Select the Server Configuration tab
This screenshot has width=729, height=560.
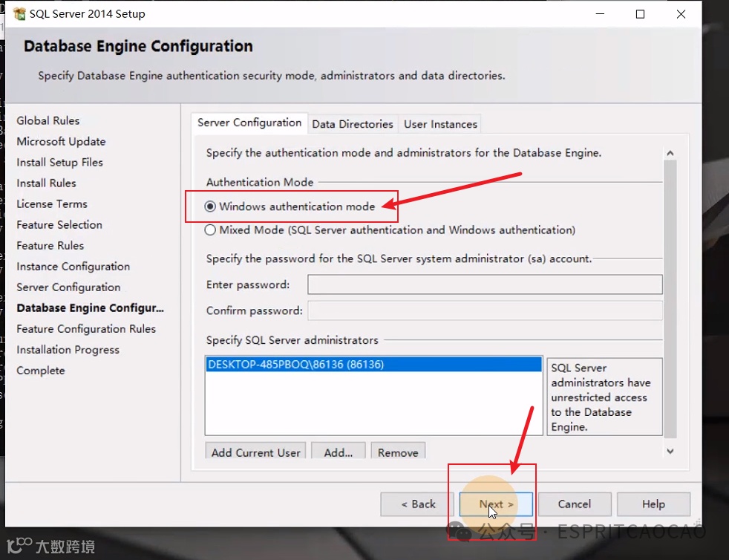249,123
